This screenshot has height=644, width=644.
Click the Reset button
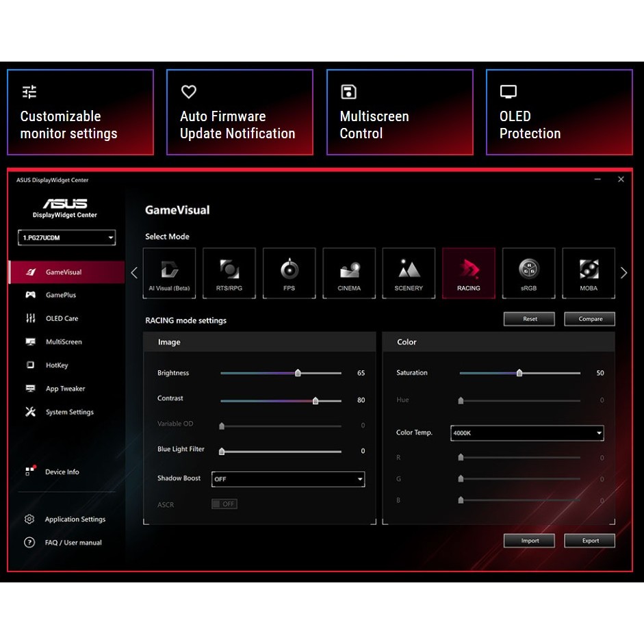tap(530, 319)
